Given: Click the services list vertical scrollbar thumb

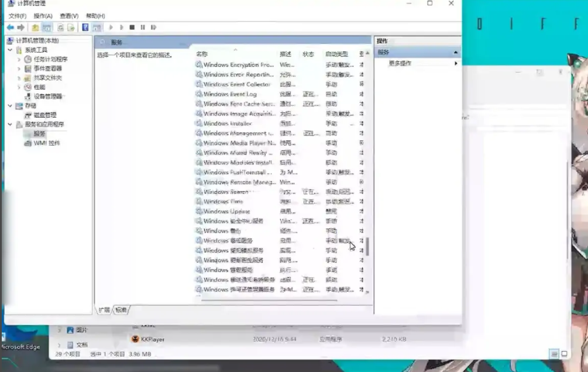Looking at the screenshot, I should 367,246.
